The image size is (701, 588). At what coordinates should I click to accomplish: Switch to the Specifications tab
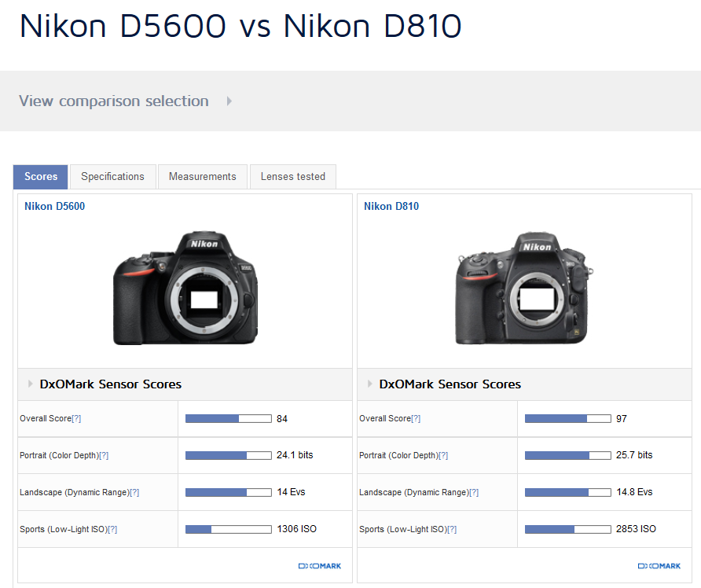(x=112, y=177)
